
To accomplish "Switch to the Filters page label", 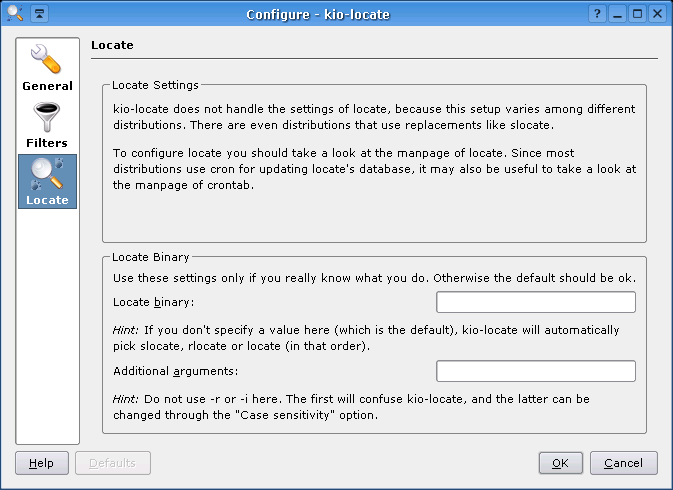I will [x=47, y=143].
